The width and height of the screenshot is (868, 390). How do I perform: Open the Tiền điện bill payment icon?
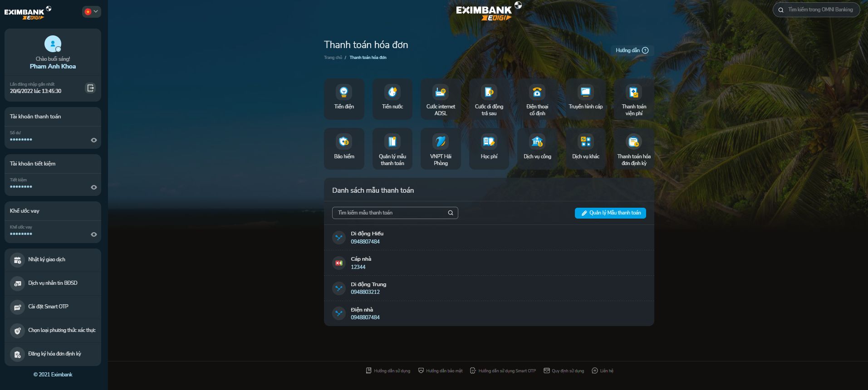click(x=344, y=98)
